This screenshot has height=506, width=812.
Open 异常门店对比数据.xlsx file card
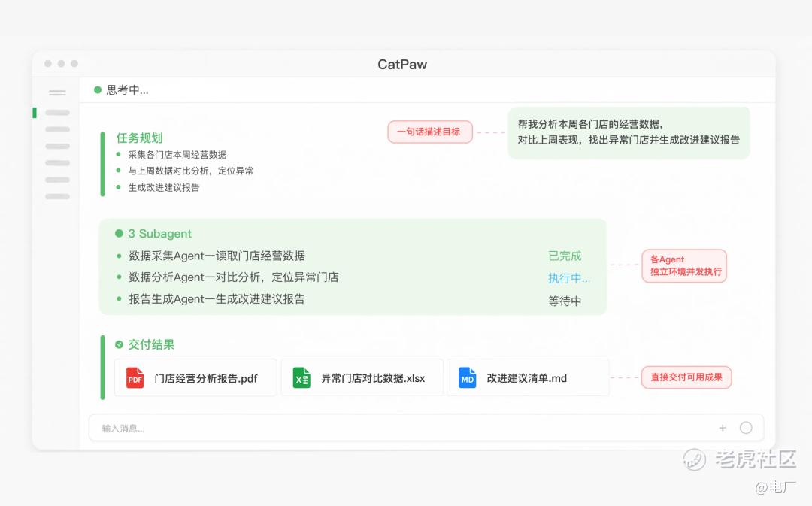click(x=362, y=377)
